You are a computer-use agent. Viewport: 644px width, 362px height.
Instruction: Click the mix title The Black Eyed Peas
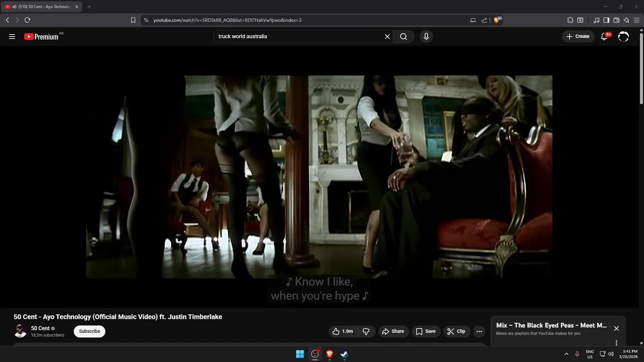[551, 325]
